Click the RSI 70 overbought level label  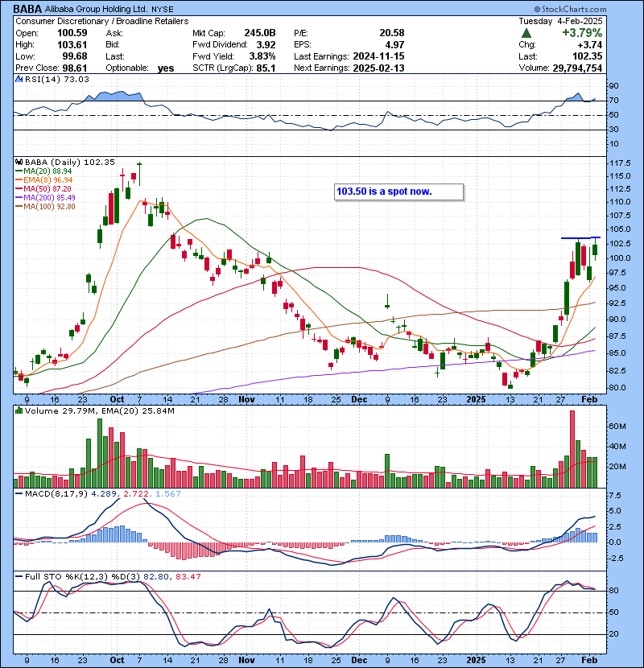pos(613,101)
